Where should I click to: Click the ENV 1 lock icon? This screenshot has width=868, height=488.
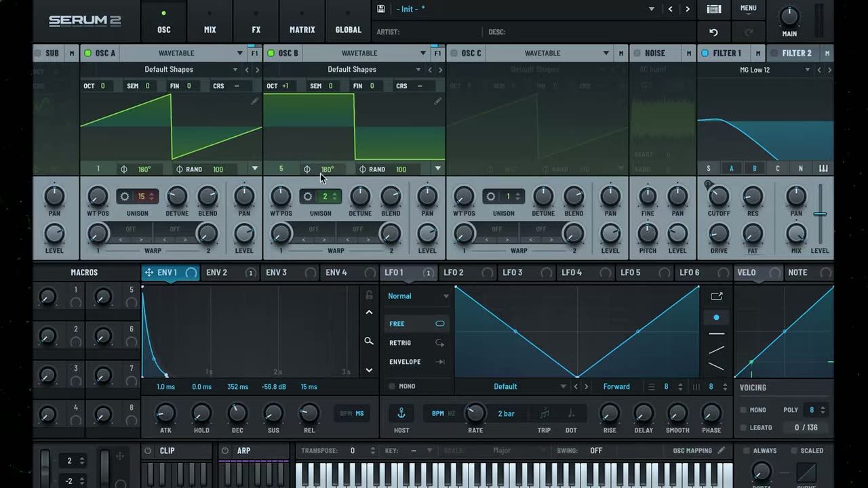[369, 295]
